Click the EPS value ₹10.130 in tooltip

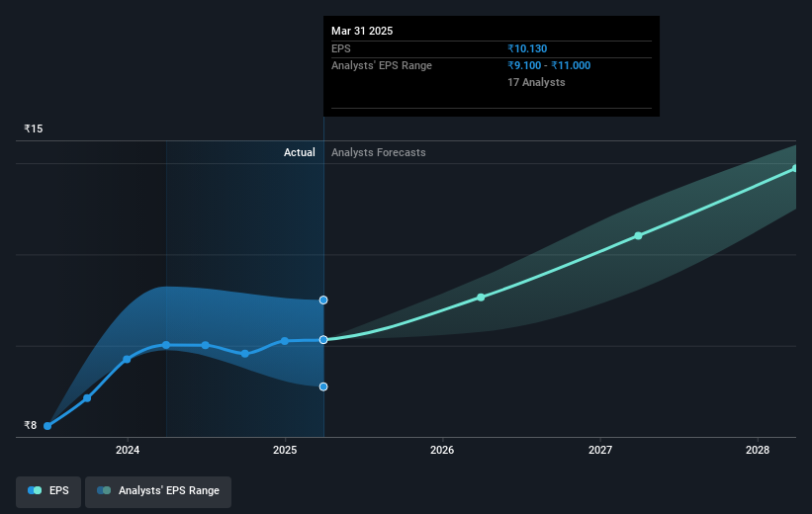pos(527,48)
